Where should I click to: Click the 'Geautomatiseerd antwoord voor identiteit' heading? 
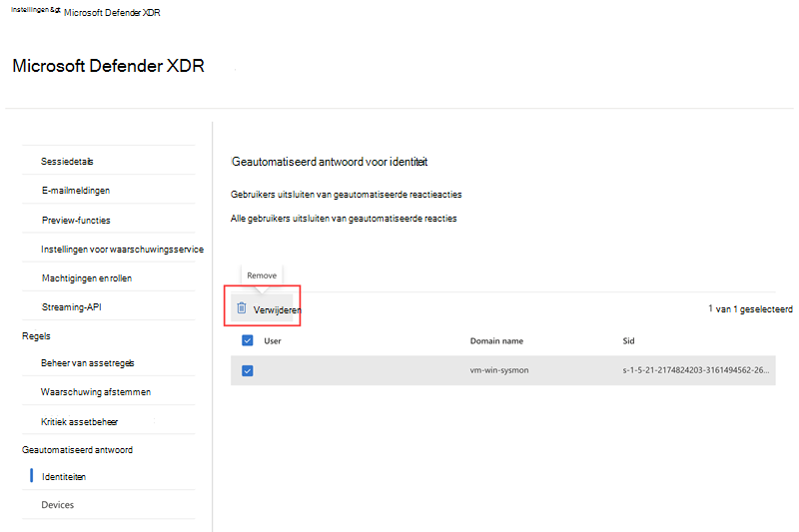click(x=330, y=162)
